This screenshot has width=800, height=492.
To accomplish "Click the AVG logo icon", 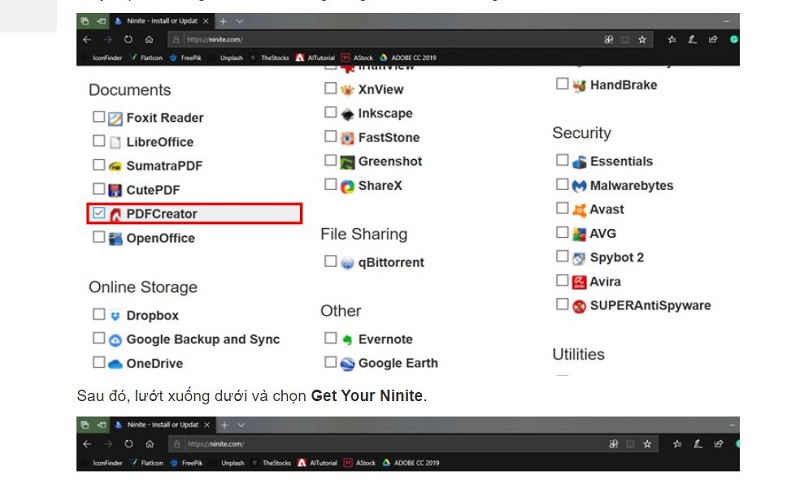I will click(x=579, y=234).
